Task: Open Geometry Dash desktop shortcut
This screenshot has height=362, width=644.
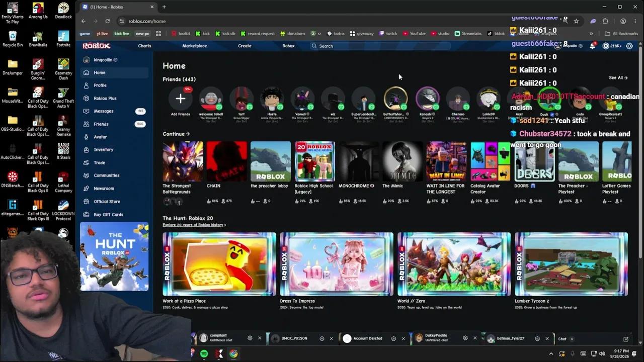Action: pyautogui.click(x=63, y=69)
